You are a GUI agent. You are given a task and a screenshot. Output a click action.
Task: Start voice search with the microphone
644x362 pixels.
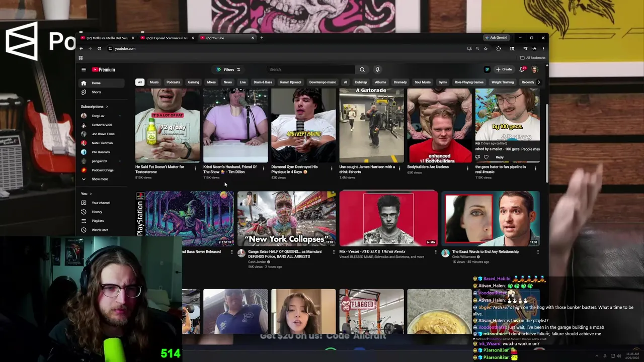click(x=377, y=69)
